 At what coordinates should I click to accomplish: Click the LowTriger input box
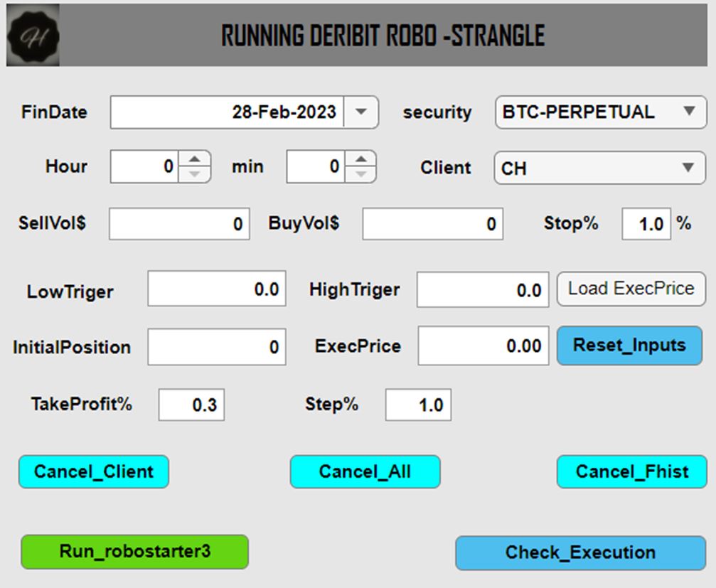click(x=217, y=289)
